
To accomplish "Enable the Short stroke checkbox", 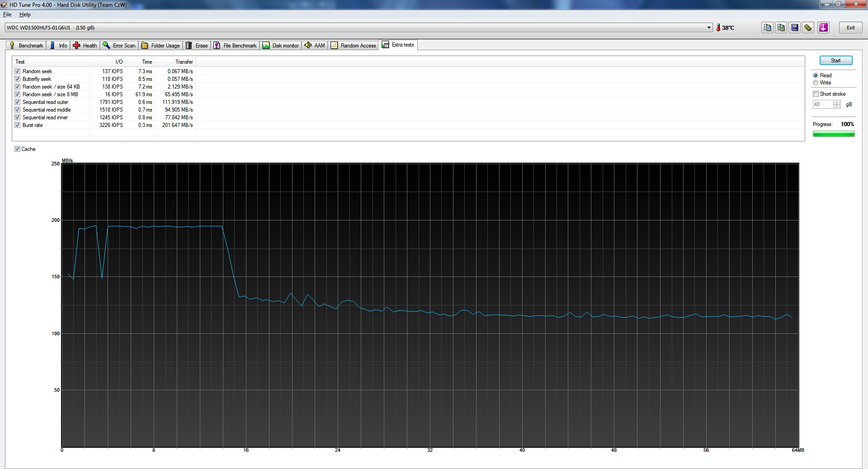I will pyautogui.click(x=816, y=94).
